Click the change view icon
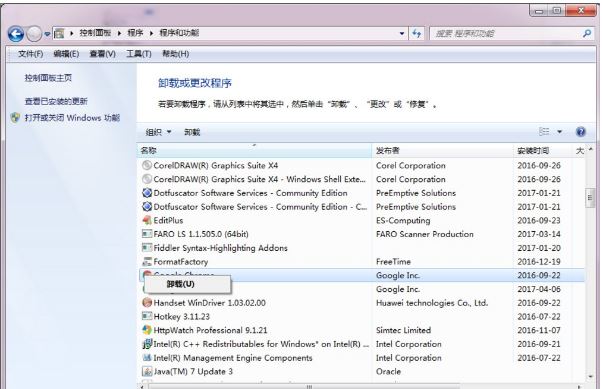 [544, 132]
